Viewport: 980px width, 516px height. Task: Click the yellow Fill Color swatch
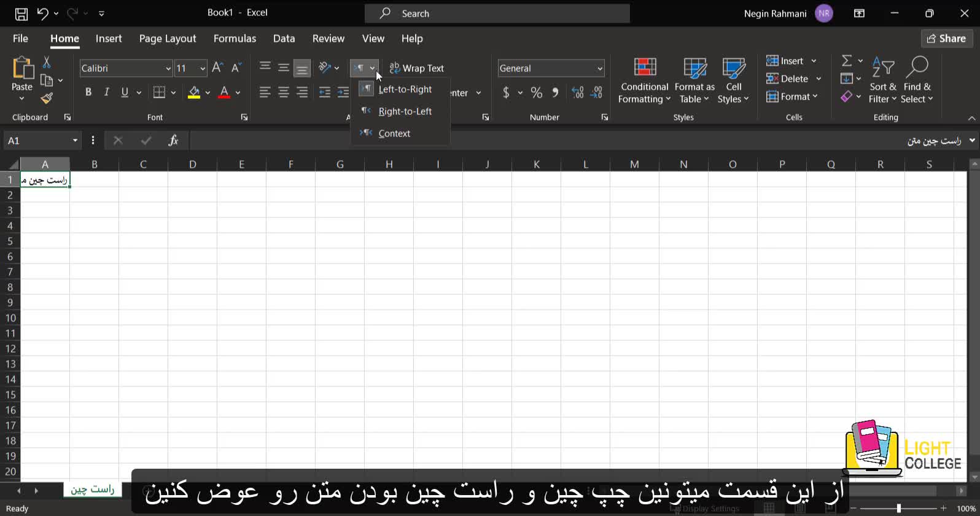coord(194,92)
